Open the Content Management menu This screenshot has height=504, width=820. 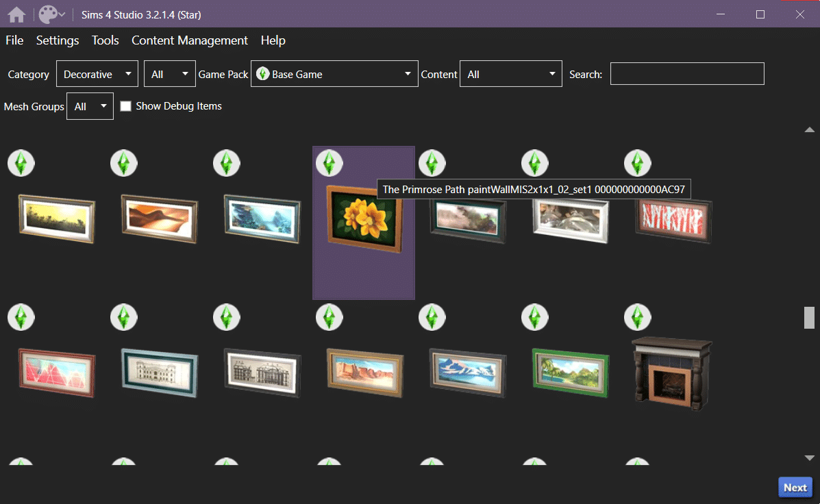tap(189, 40)
